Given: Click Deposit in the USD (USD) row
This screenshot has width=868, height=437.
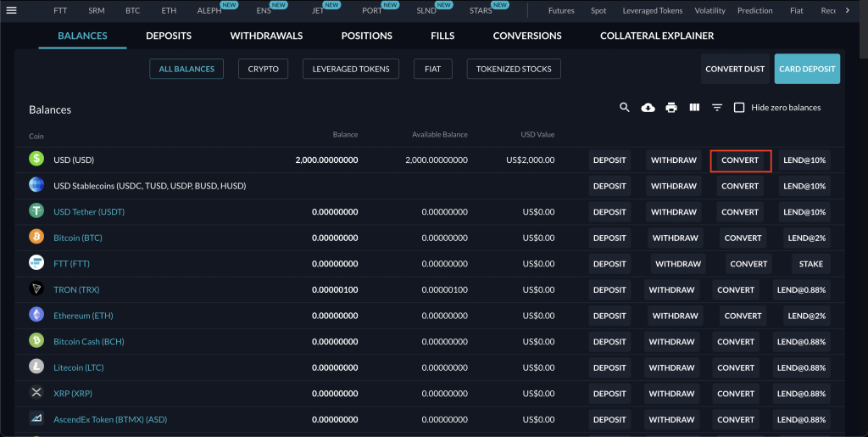Looking at the screenshot, I should coord(609,160).
